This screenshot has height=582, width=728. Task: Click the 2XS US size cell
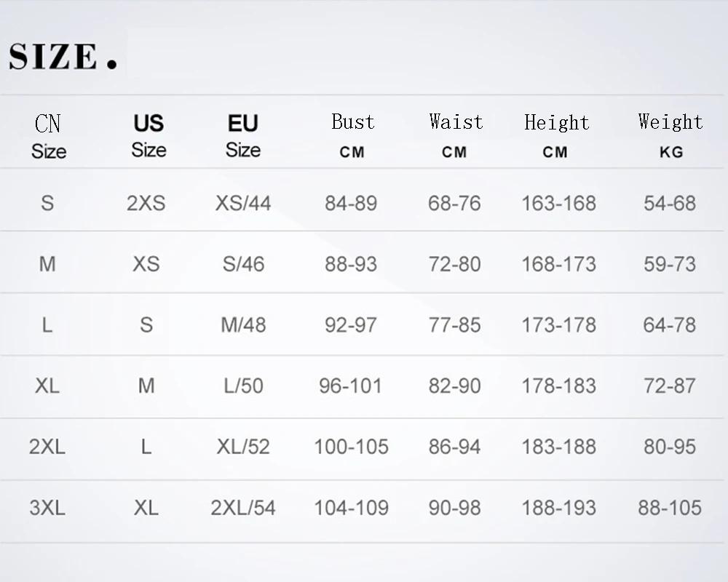coord(146,203)
